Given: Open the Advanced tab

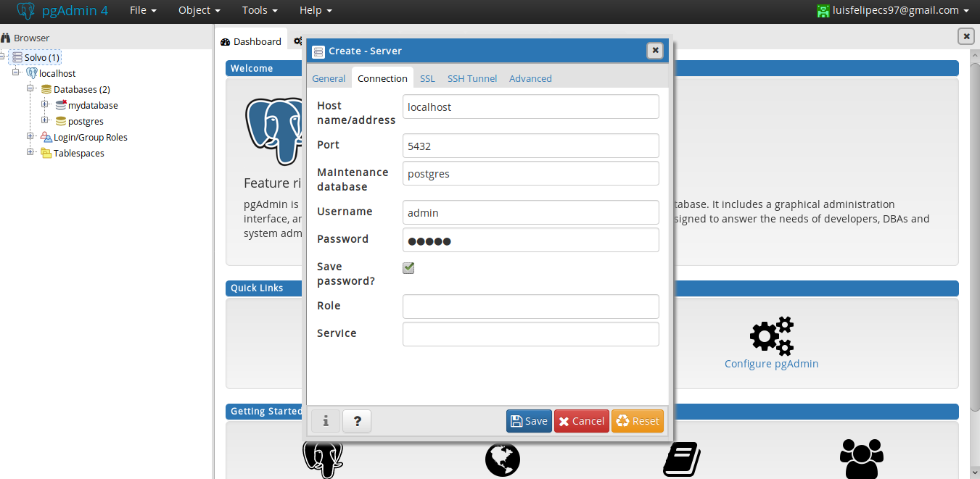Looking at the screenshot, I should (x=530, y=78).
